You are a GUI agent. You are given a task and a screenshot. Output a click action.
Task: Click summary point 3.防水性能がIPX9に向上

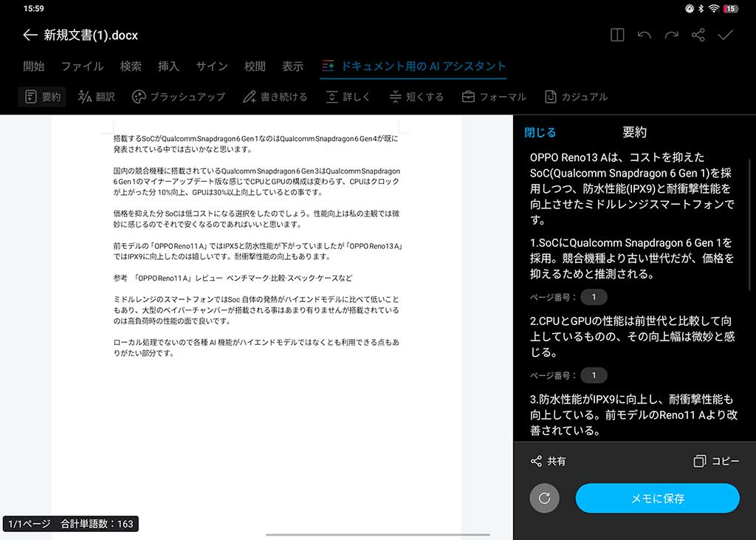point(633,414)
